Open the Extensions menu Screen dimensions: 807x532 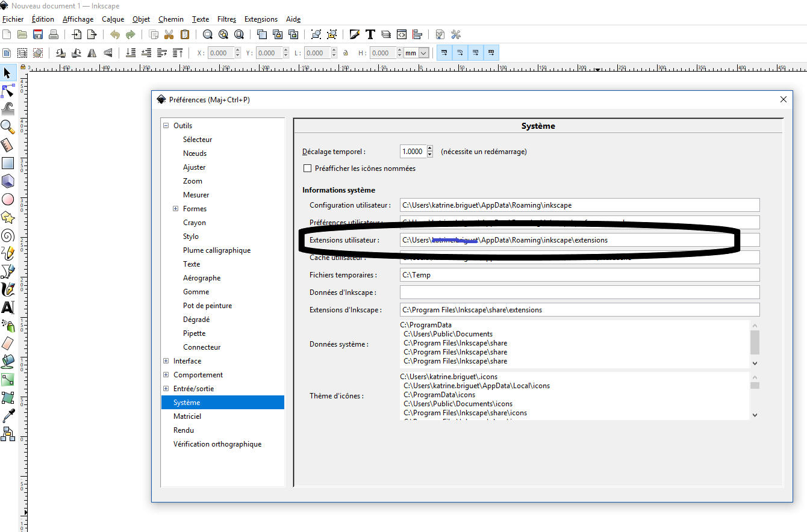coord(261,19)
